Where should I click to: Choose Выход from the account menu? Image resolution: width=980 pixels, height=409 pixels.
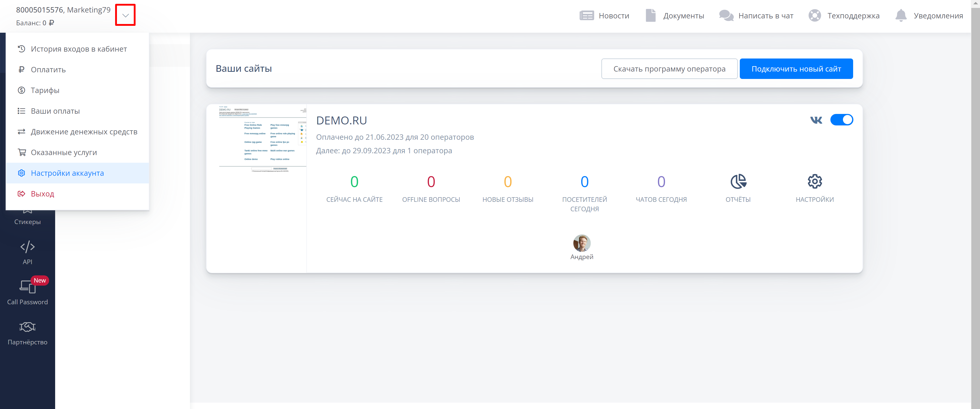point(42,194)
